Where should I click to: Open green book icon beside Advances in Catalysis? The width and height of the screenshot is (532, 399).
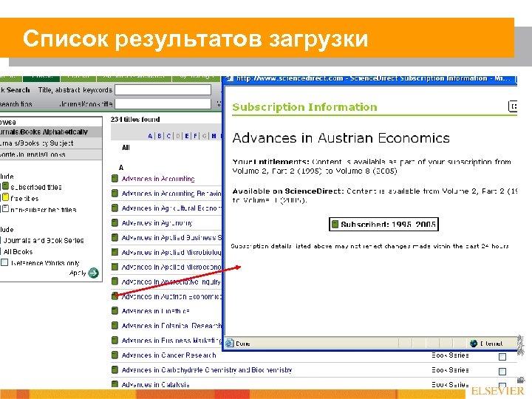click(x=115, y=384)
